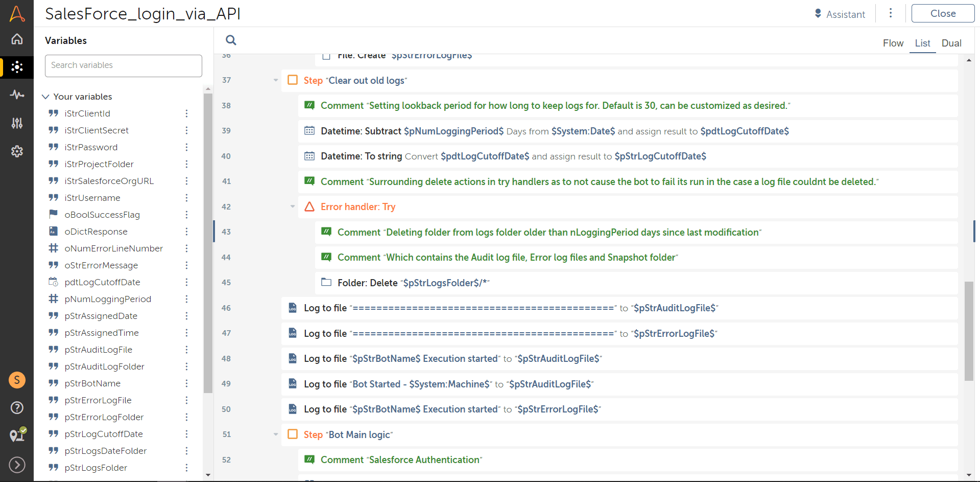The width and height of the screenshot is (980, 482).
Task: Select the Datetime: Subtract action on line 39
Action: (x=628, y=131)
